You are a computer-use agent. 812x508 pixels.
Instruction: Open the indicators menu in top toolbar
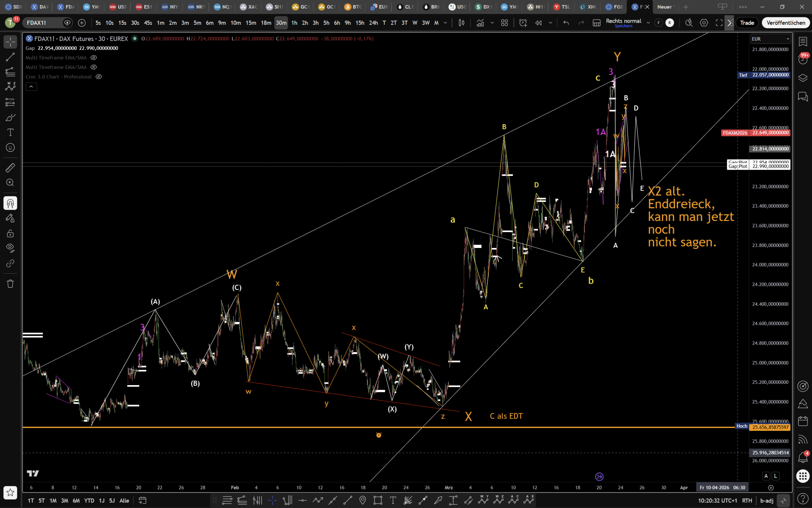point(480,23)
